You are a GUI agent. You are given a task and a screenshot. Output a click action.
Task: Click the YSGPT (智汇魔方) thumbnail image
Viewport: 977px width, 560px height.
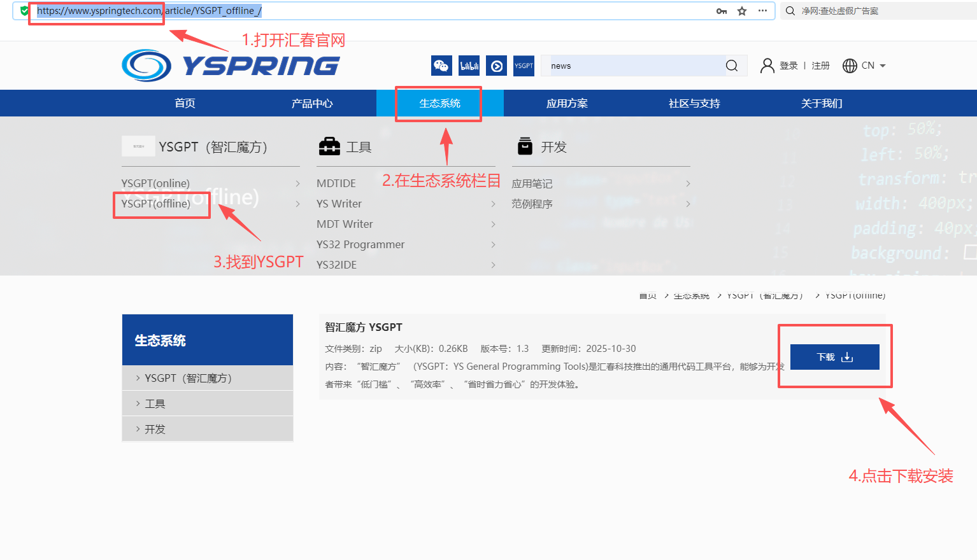pyautogui.click(x=138, y=146)
